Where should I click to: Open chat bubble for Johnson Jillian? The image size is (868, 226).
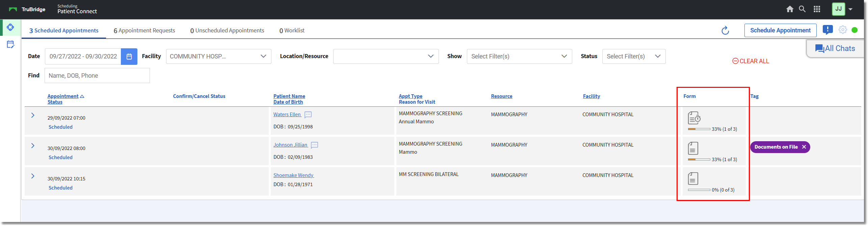314,145
